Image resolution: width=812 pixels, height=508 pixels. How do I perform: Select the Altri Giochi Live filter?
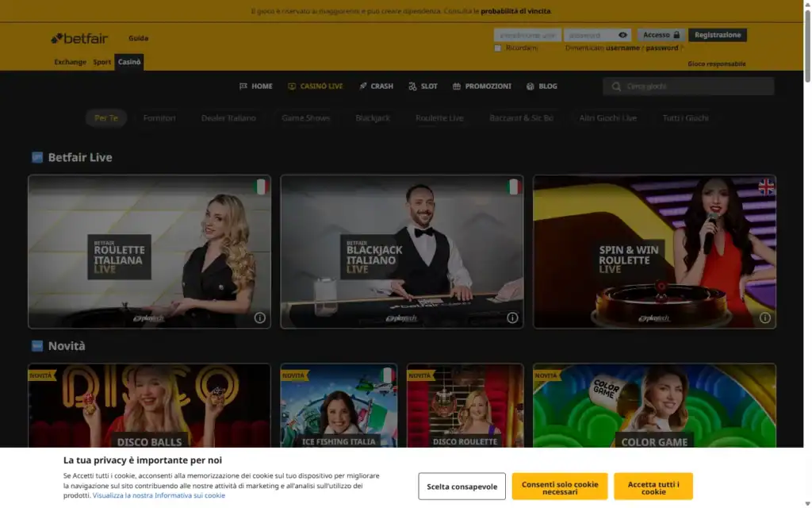[x=608, y=117]
